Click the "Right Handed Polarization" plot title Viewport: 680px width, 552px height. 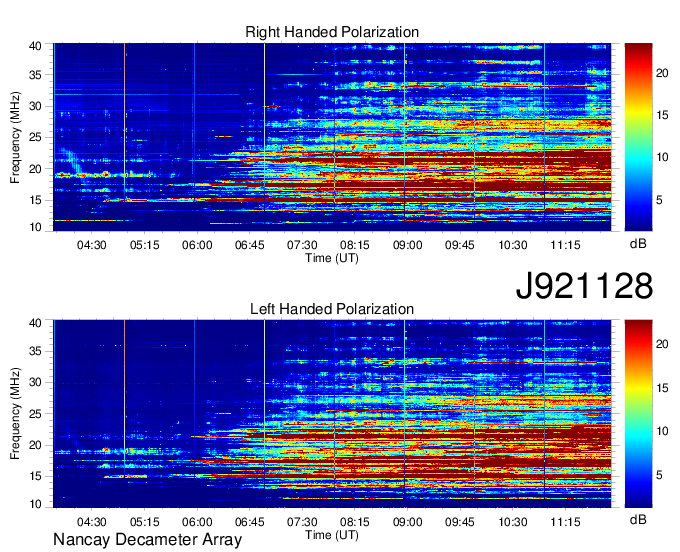pyautogui.click(x=332, y=32)
